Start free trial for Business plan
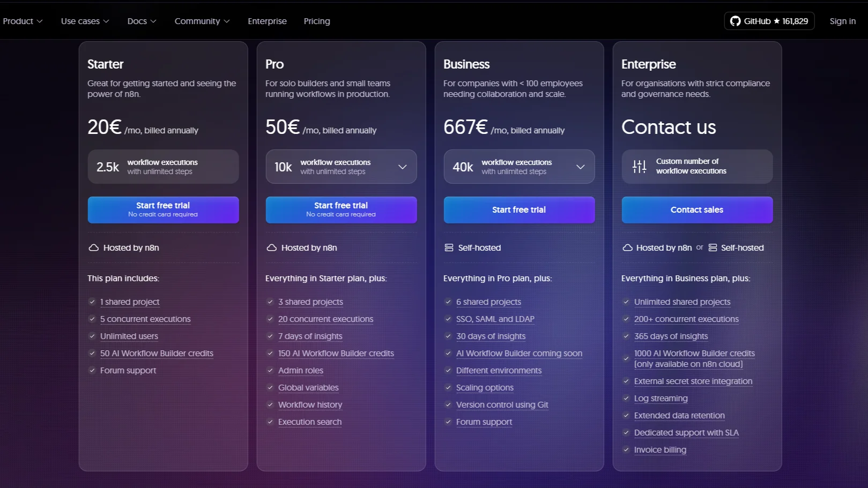The image size is (868, 488). (x=519, y=210)
